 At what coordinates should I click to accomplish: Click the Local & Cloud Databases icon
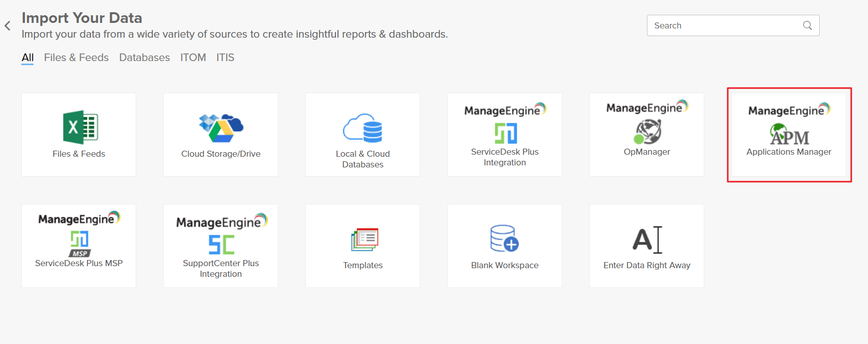click(x=363, y=128)
